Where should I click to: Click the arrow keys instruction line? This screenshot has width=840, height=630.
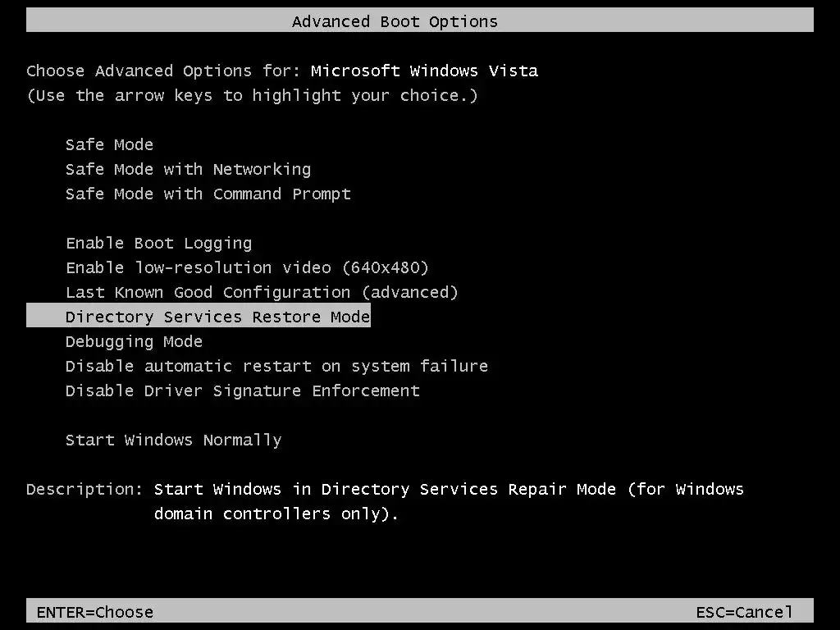[252, 95]
